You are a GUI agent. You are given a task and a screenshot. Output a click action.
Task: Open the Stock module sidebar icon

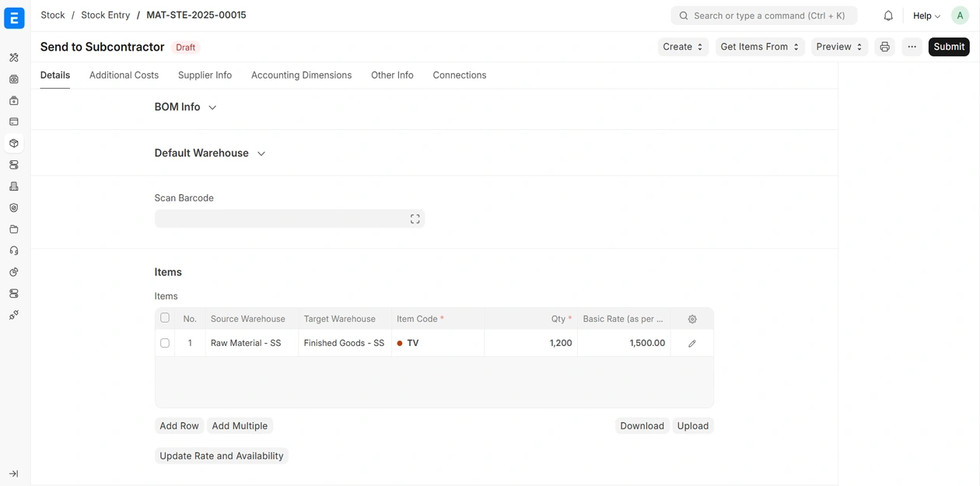(x=14, y=143)
